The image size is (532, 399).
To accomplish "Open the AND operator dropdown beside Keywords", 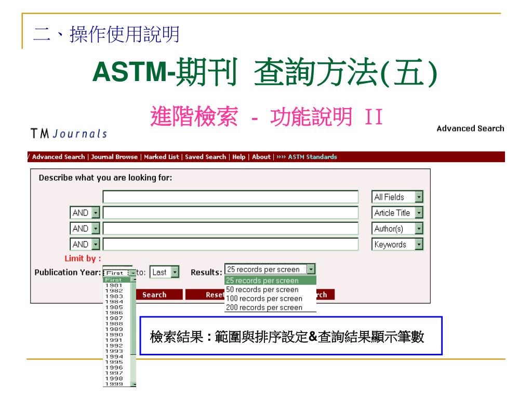I will tap(85, 244).
